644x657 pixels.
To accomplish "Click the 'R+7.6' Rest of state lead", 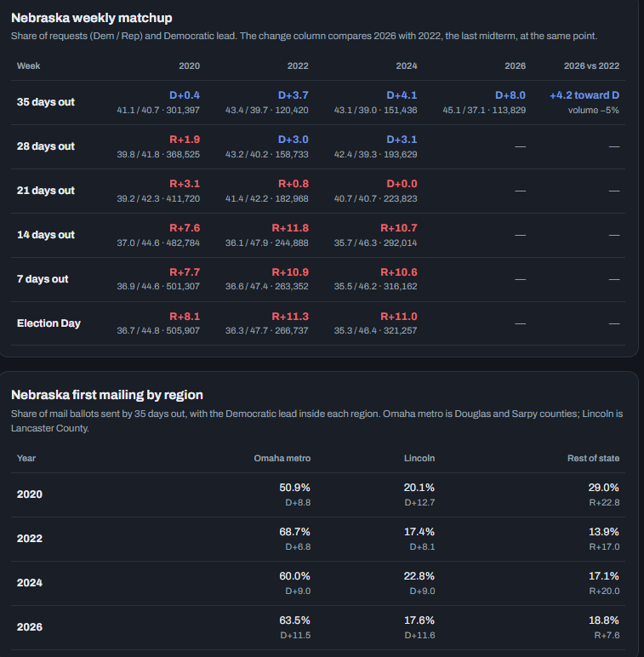I will (607, 636).
